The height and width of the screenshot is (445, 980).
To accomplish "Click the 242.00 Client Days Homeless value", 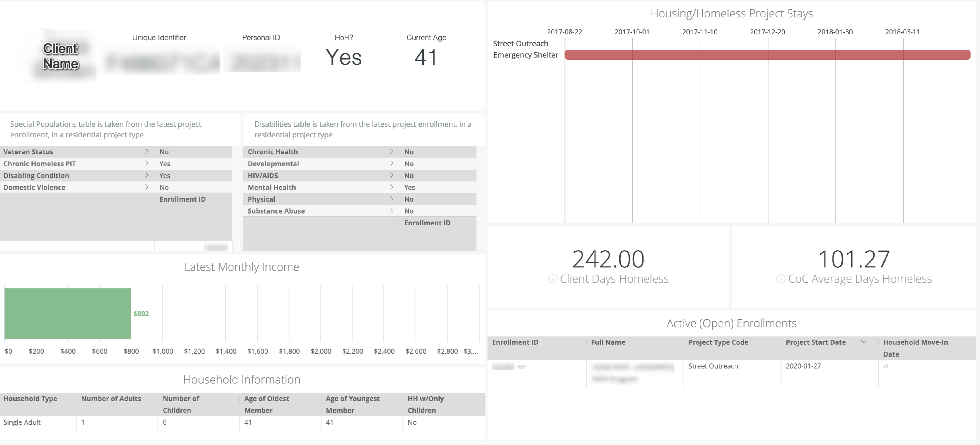I will (608, 259).
